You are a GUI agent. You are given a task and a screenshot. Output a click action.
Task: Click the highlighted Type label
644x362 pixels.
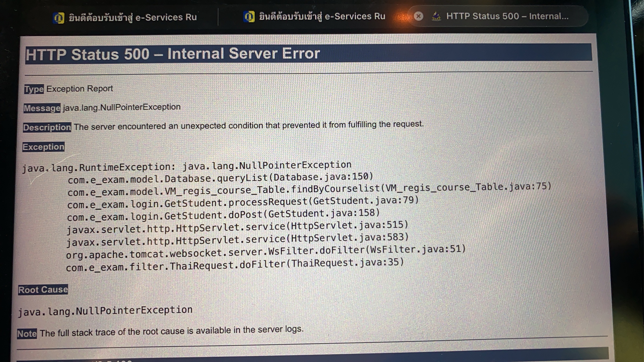(34, 89)
